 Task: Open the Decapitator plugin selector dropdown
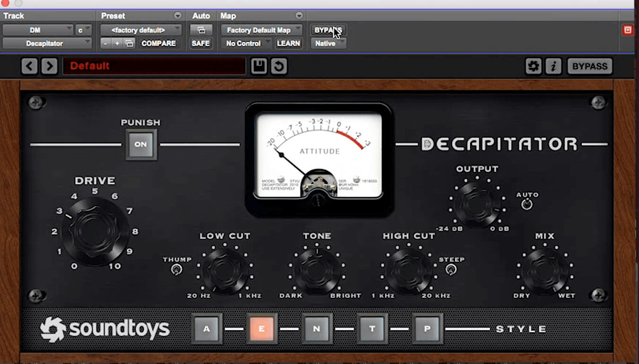coord(47,43)
